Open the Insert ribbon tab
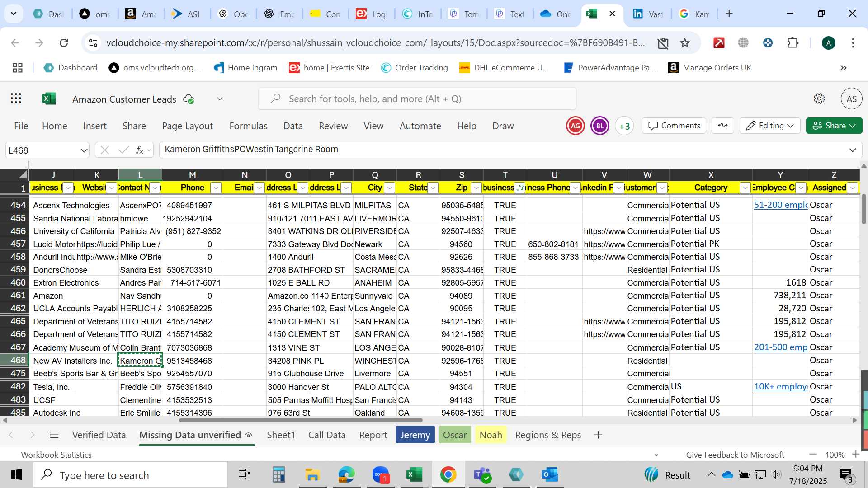This screenshot has width=868, height=488. (x=95, y=126)
